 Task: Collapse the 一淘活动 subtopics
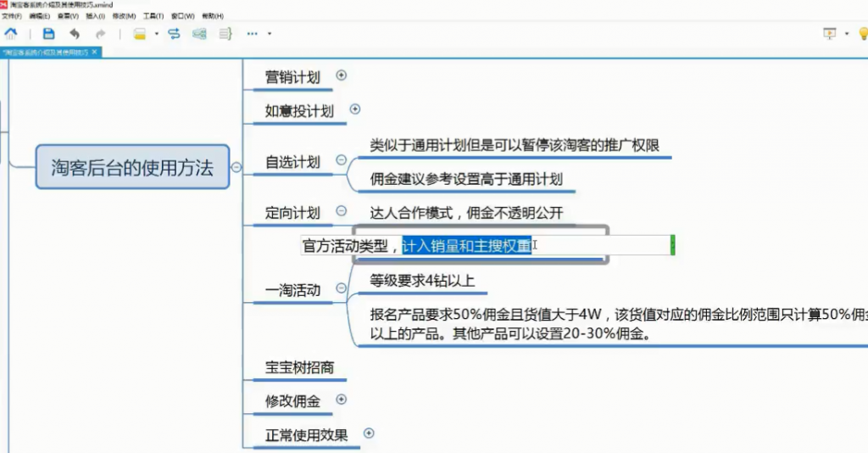tap(341, 288)
